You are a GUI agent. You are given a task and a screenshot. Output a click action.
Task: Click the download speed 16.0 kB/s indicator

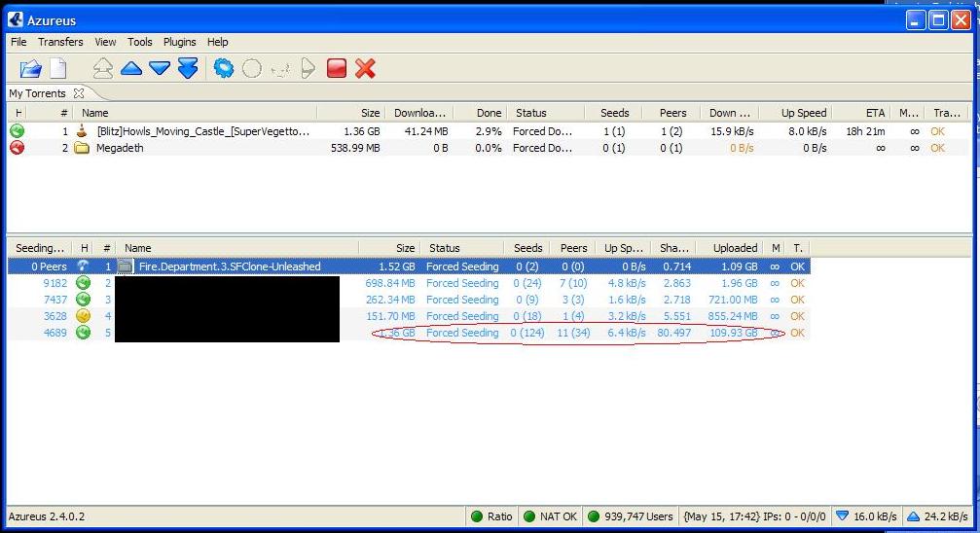click(866, 516)
